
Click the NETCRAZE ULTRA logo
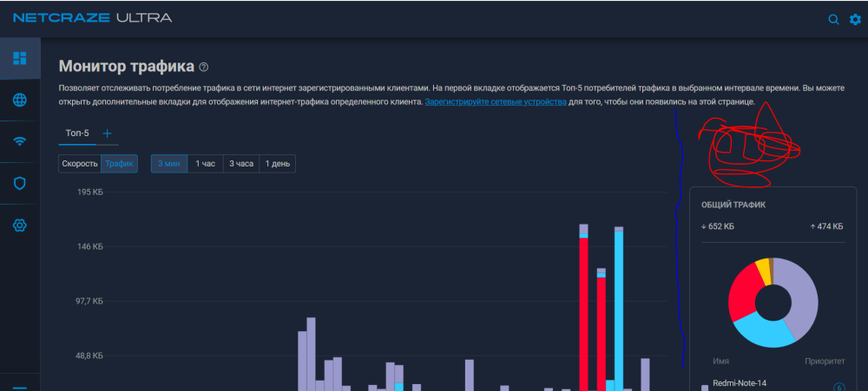(x=93, y=17)
